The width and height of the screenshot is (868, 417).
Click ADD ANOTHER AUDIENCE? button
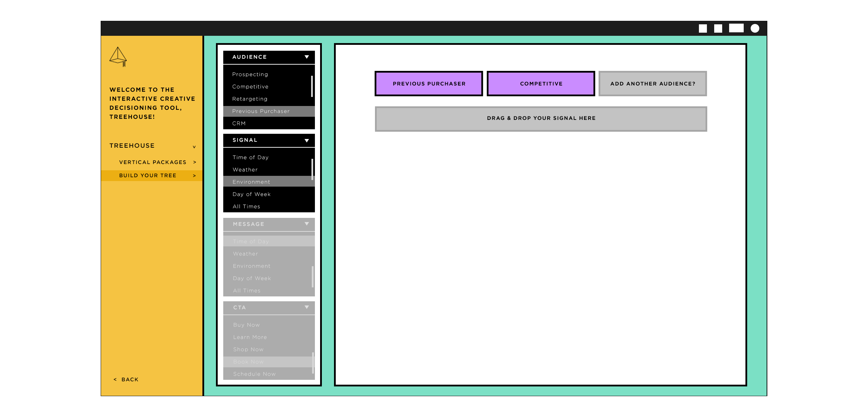coord(653,84)
